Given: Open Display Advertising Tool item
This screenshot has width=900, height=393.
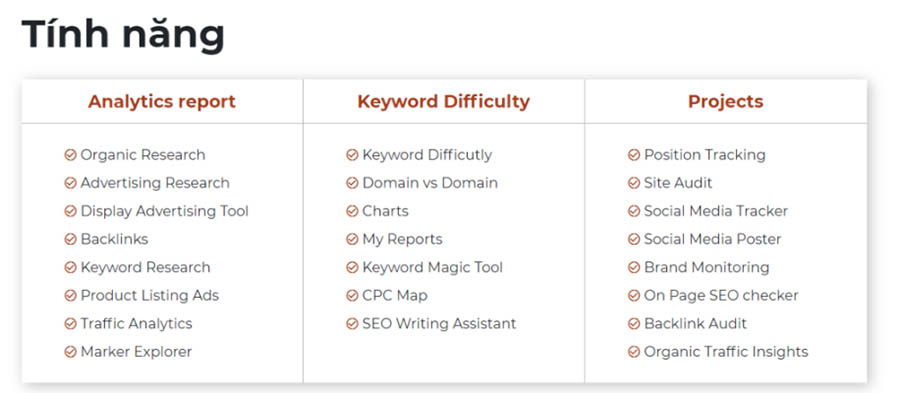Looking at the screenshot, I should pyautogui.click(x=165, y=211).
